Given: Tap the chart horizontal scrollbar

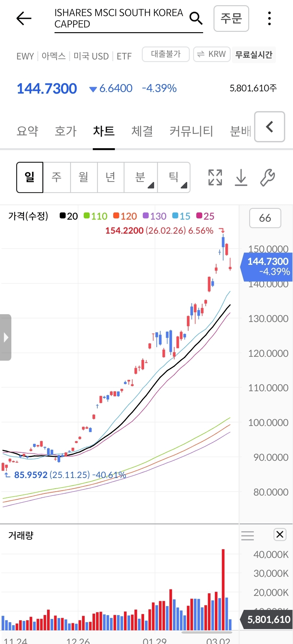Looking at the screenshot, I should pyautogui.click(x=207, y=632).
